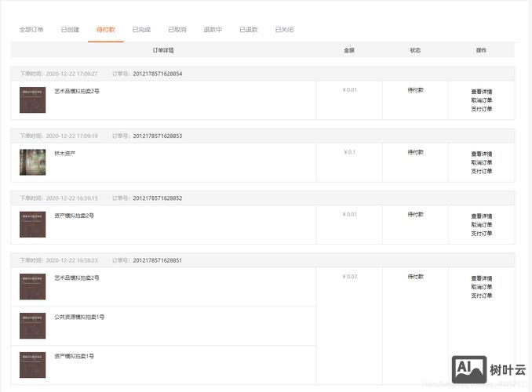Click 支付订单 for order 2012178571628852
532x392 pixels.
(482, 234)
